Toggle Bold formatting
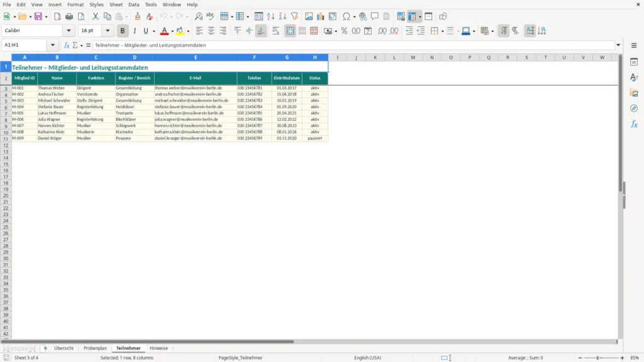The width and height of the screenshot is (644, 362). click(x=123, y=31)
